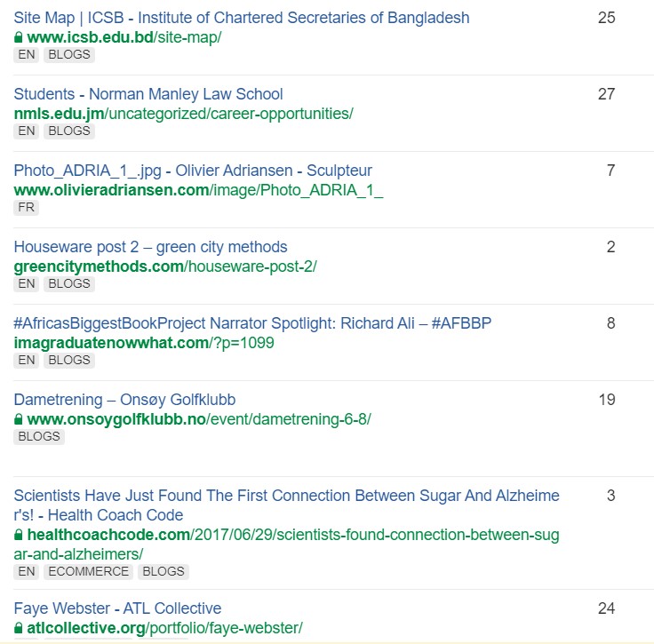
Task: Open Houseware post 2 green city methods
Action: tap(150, 247)
